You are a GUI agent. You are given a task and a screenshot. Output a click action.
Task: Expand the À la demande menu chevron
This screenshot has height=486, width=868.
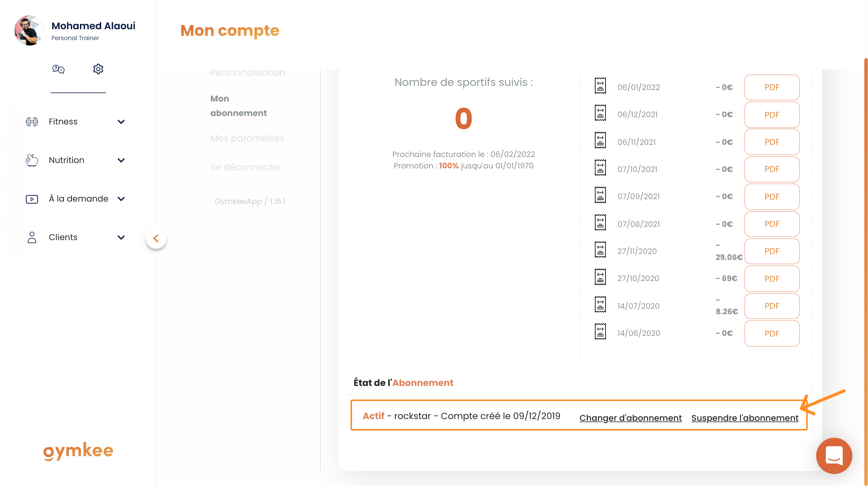pos(121,199)
